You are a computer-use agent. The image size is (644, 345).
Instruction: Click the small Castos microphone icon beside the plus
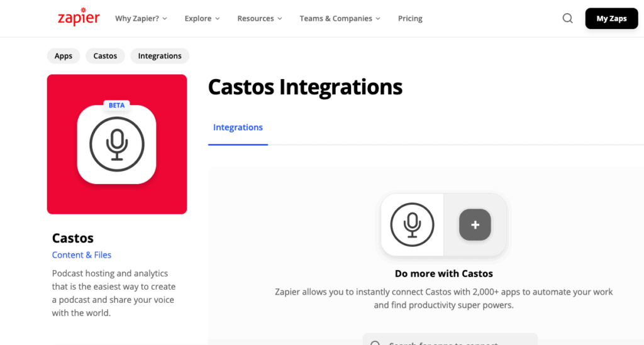point(412,225)
